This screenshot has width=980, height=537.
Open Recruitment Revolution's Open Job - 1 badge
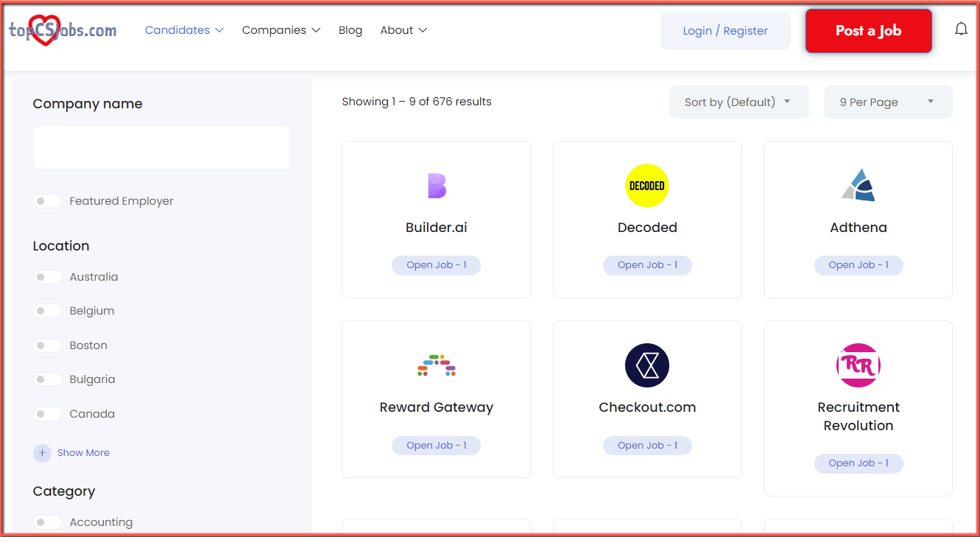click(x=859, y=463)
